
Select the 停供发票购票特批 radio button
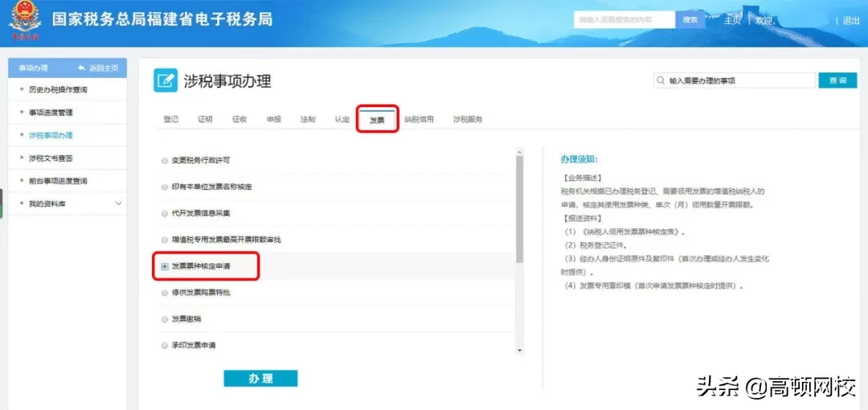point(165,293)
